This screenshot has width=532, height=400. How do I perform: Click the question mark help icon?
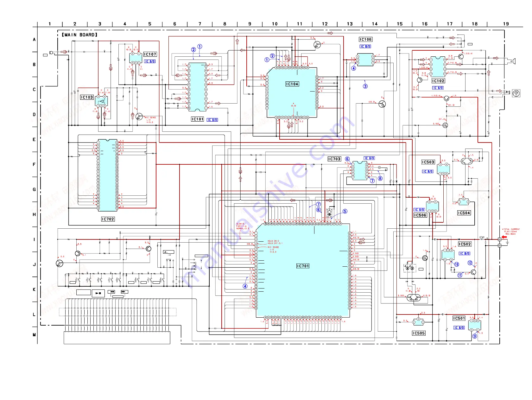click(x=516, y=93)
